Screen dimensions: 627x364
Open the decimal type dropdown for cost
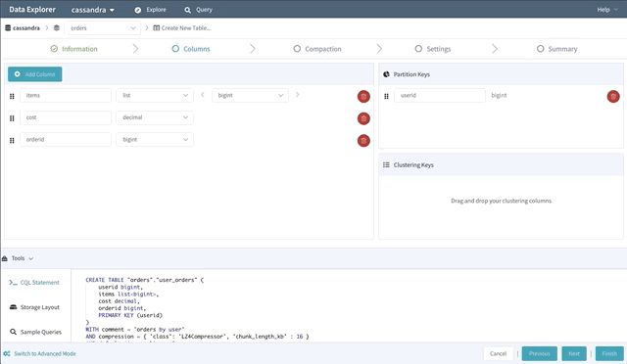pos(155,117)
